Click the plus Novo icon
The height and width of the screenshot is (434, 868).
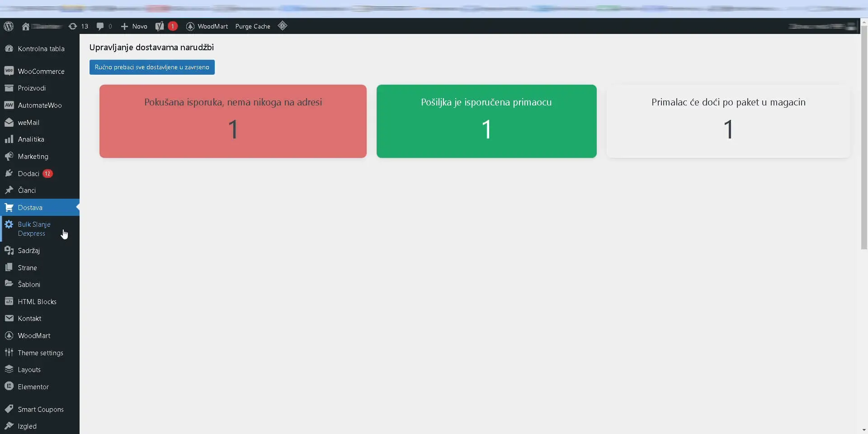tap(124, 26)
